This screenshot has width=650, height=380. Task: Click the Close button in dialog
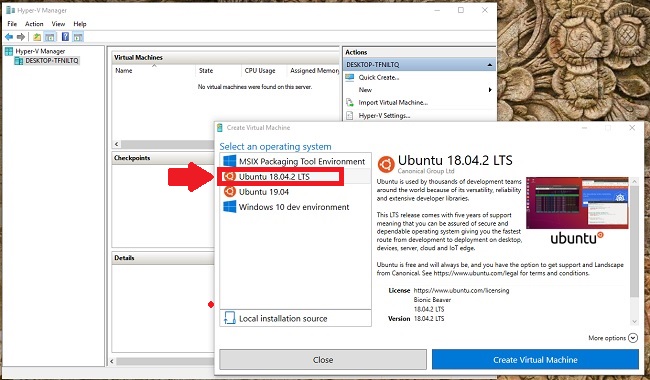tap(323, 359)
